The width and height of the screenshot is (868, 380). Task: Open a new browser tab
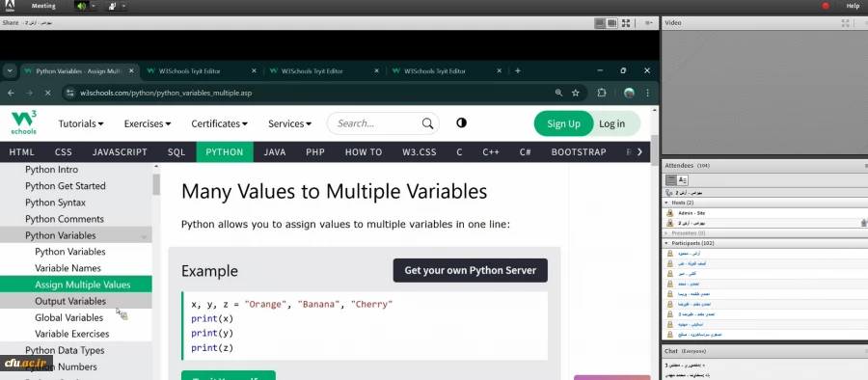pyautogui.click(x=518, y=71)
